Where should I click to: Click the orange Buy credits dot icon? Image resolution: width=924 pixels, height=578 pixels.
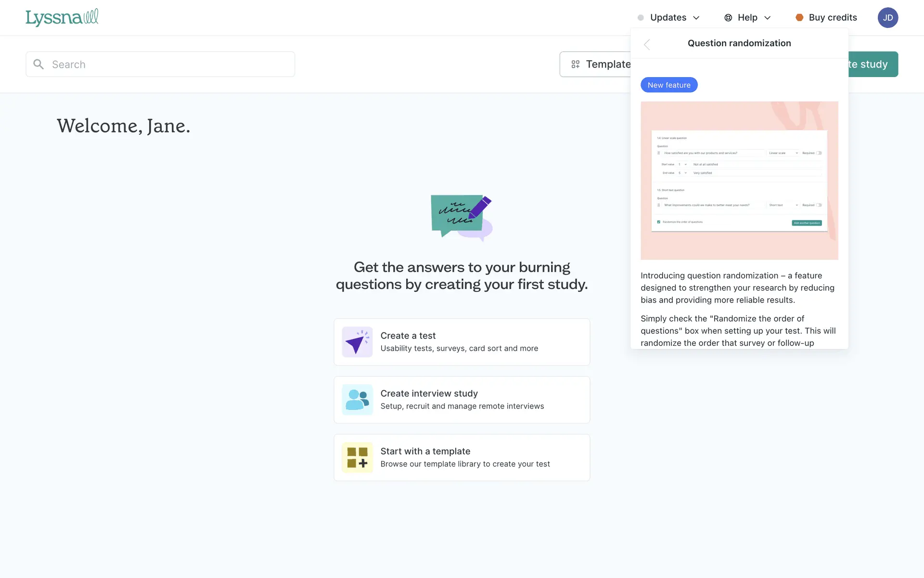click(x=799, y=17)
